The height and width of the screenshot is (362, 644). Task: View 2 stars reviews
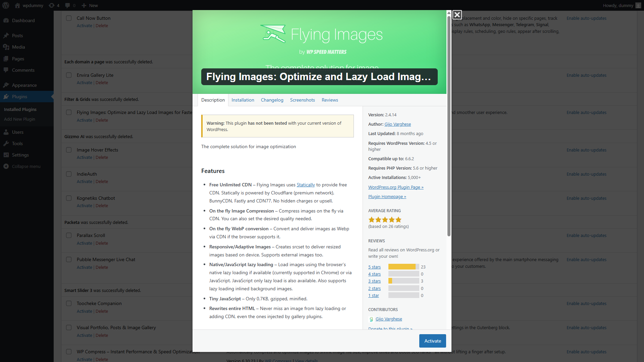[x=374, y=288]
